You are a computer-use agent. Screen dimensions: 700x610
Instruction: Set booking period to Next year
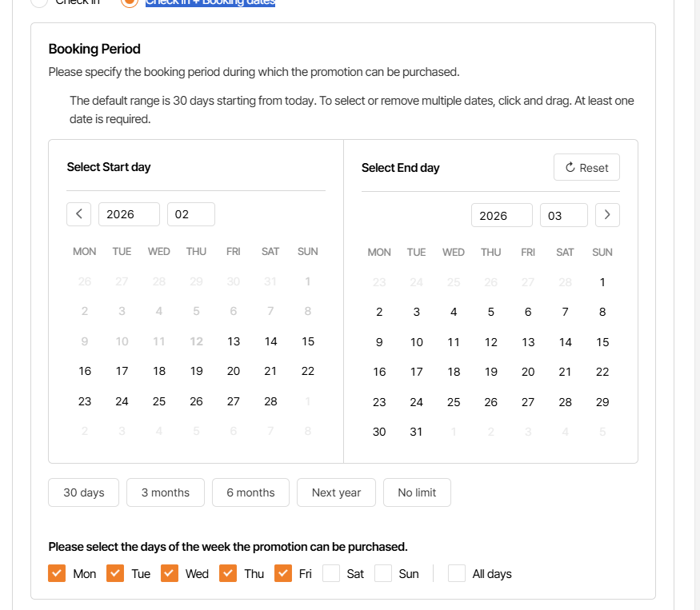336,492
